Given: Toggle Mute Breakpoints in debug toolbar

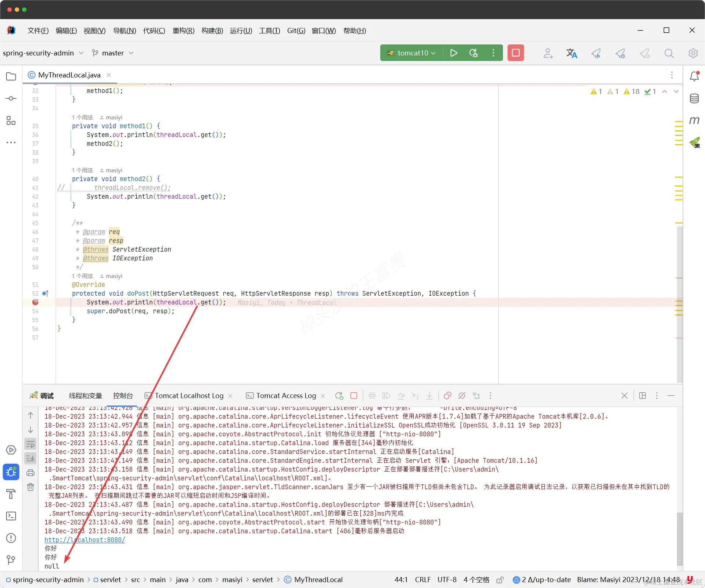Looking at the screenshot, I should point(462,396).
